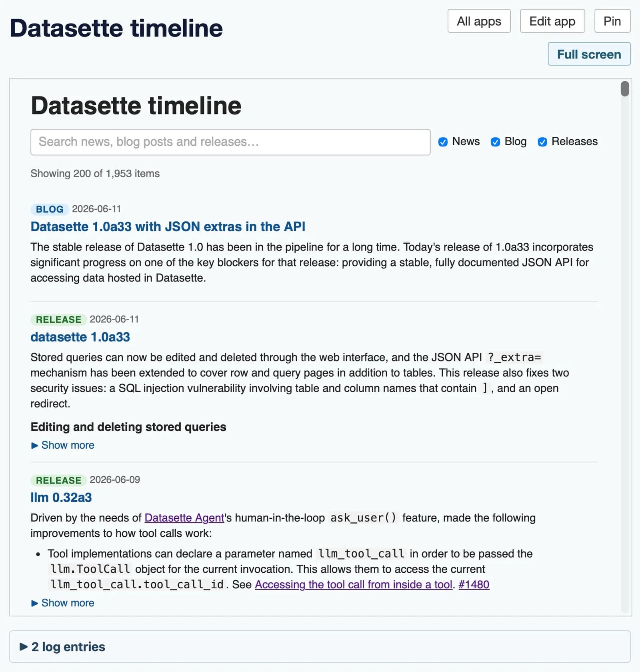Click the top-left Datasette timeline page title
640x672 pixels.
tap(116, 28)
